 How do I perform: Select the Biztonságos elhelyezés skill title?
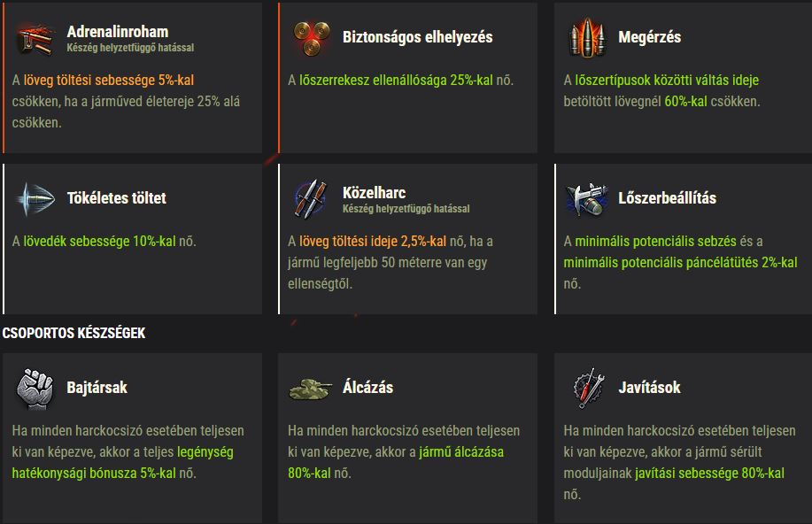[x=417, y=37]
